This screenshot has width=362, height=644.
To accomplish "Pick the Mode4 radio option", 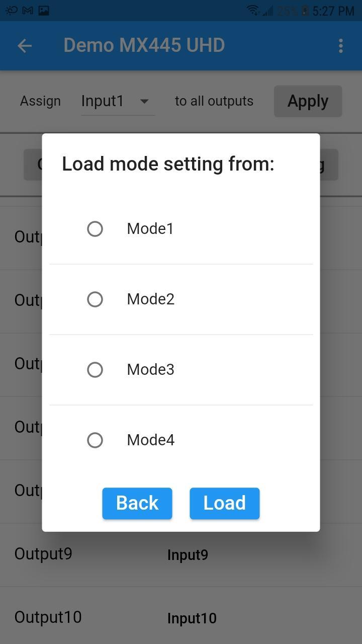I will click(x=95, y=440).
